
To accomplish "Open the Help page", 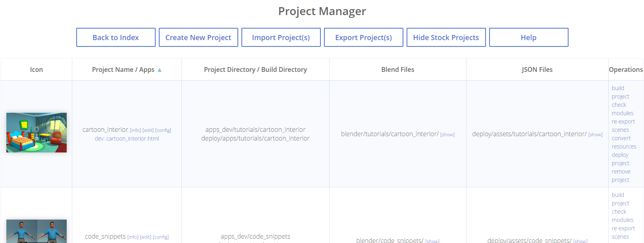I will (x=528, y=37).
